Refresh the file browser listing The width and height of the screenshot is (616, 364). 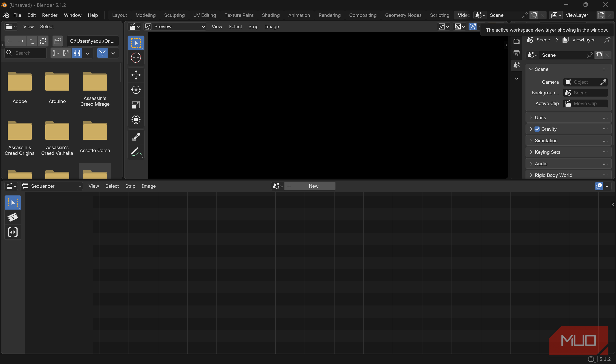[43, 41]
